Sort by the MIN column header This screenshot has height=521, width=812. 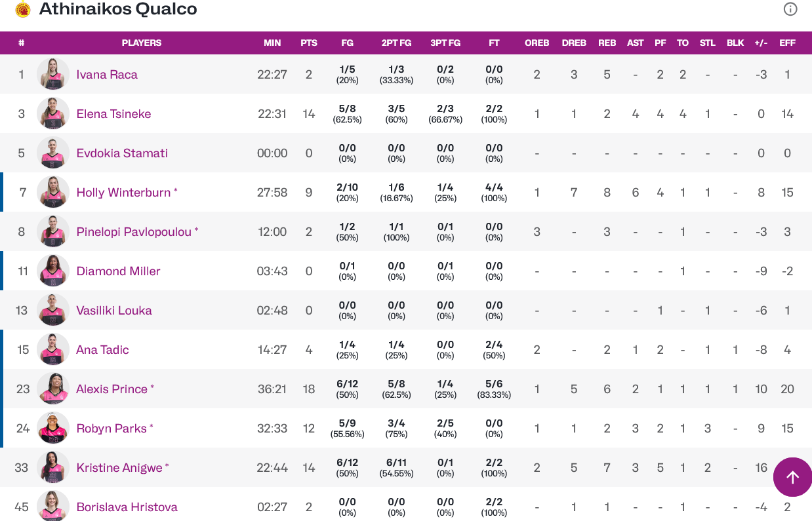pyautogui.click(x=272, y=43)
